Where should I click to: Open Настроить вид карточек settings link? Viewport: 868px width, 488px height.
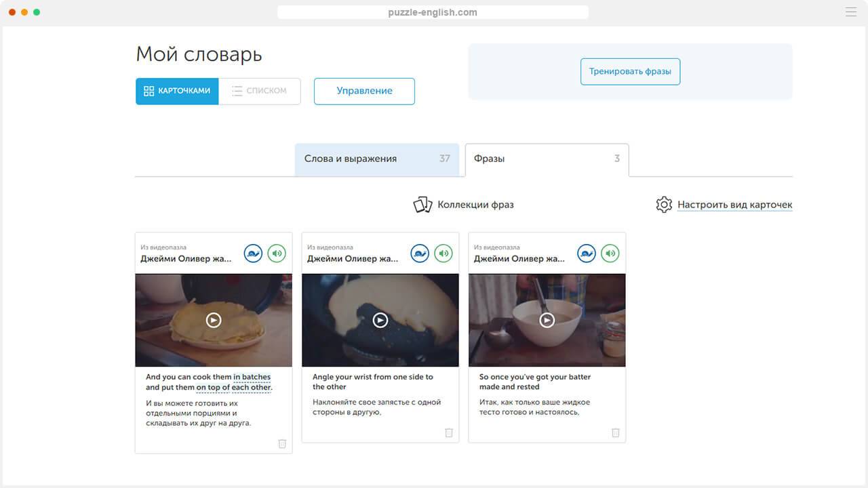tap(734, 205)
